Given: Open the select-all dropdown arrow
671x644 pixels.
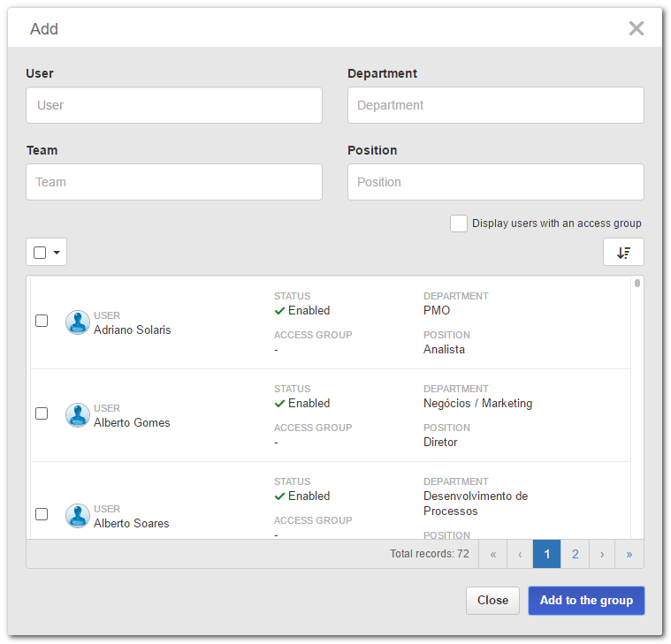Looking at the screenshot, I should click(x=57, y=253).
